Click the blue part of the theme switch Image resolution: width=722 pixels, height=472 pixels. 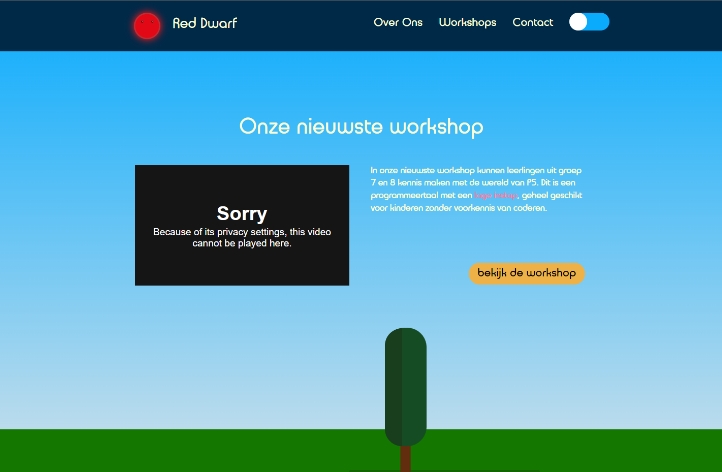pos(599,22)
